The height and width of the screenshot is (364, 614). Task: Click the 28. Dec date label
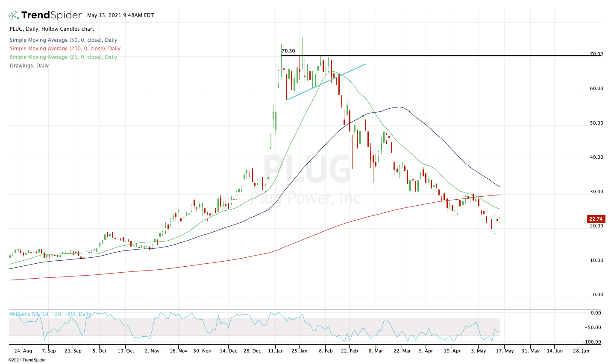pos(252,351)
